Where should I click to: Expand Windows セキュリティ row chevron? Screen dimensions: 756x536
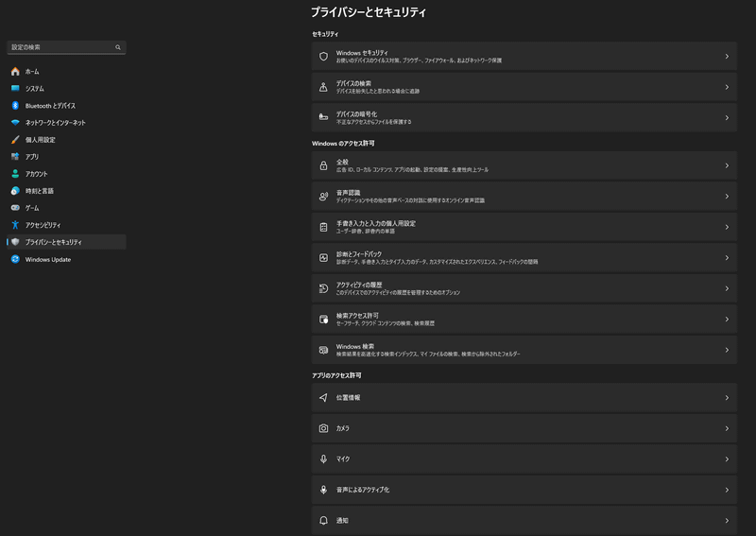[727, 57]
